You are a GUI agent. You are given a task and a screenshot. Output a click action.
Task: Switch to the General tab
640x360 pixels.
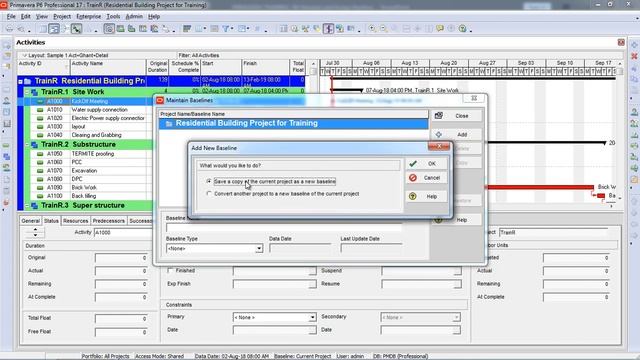(x=31, y=221)
